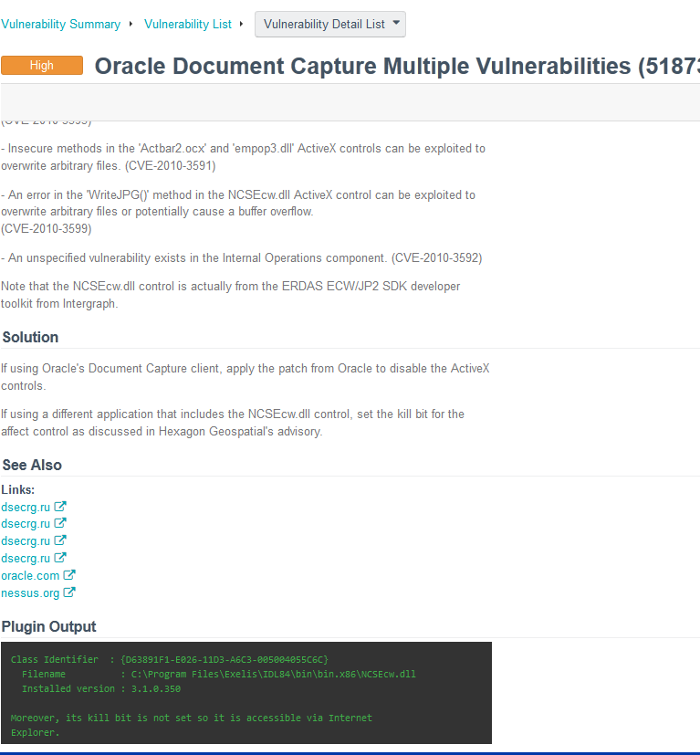Go to the Vulnerability List breadcrumb

[188, 24]
